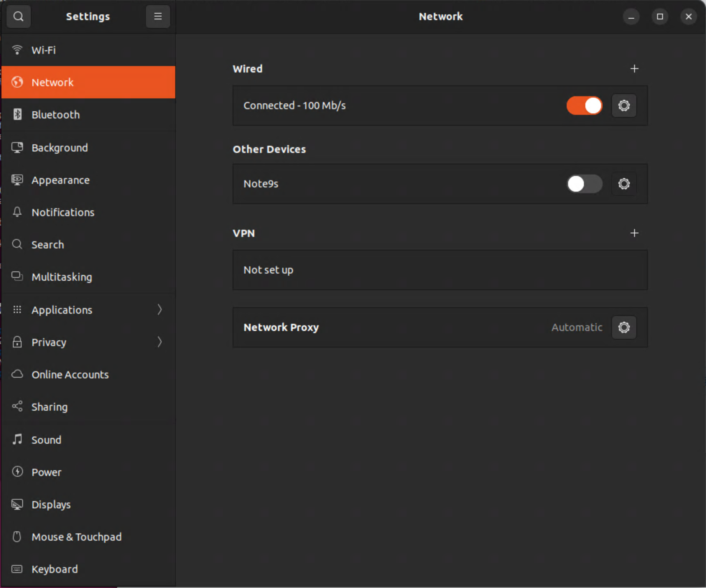Add a new VPN connection
Image resolution: width=706 pixels, height=588 pixels.
(x=634, y=233)
